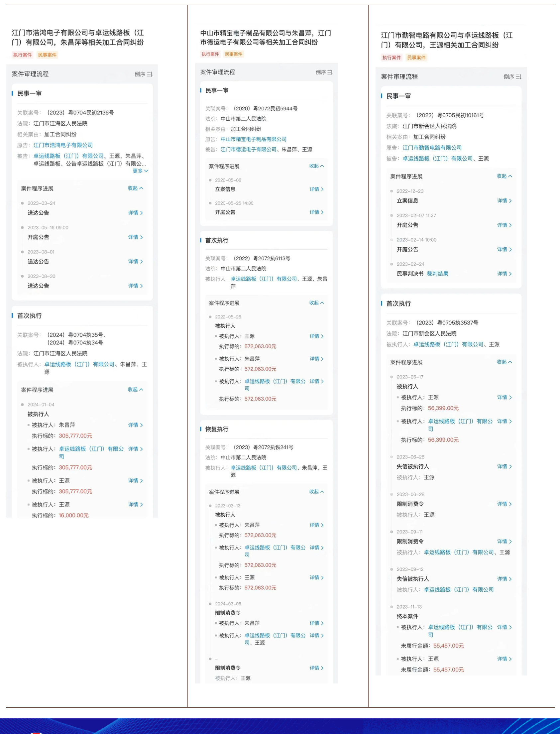This screenshot has width=560, height=734.
Task: Open 详情 for 2022-12-23 立案信息
Action: tap(504, 201)
